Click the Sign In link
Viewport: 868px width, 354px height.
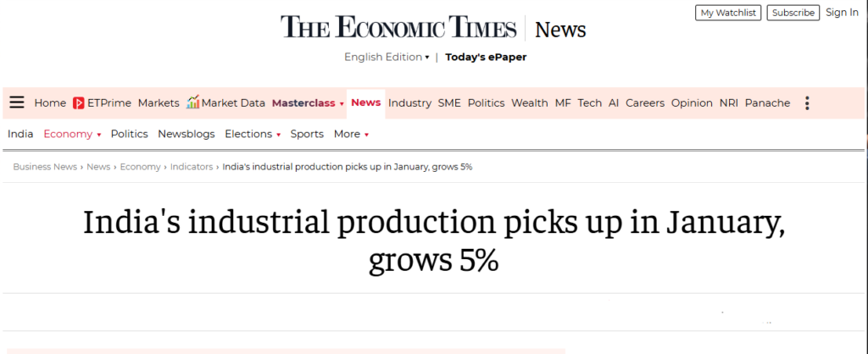pyautogui.click(x=842, y=13)
